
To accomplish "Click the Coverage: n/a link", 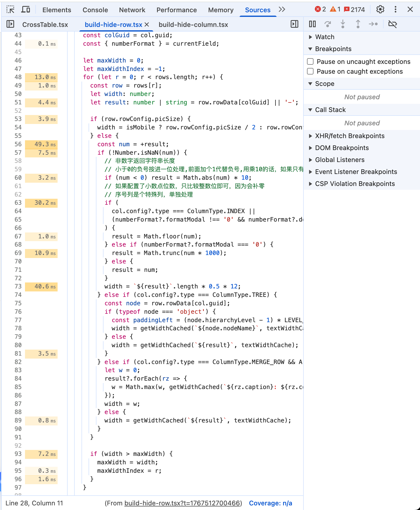I will click(x=271, y=503).
